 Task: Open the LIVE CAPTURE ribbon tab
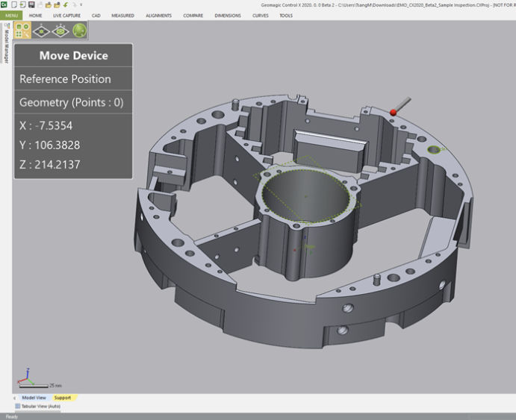pyautogui.click(x=66, y=15)
